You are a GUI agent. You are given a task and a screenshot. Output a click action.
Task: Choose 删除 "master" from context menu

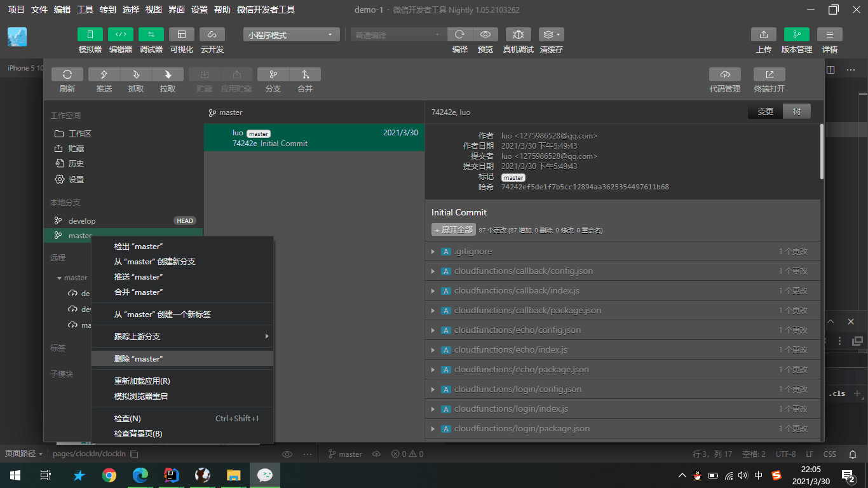(182, 359)
